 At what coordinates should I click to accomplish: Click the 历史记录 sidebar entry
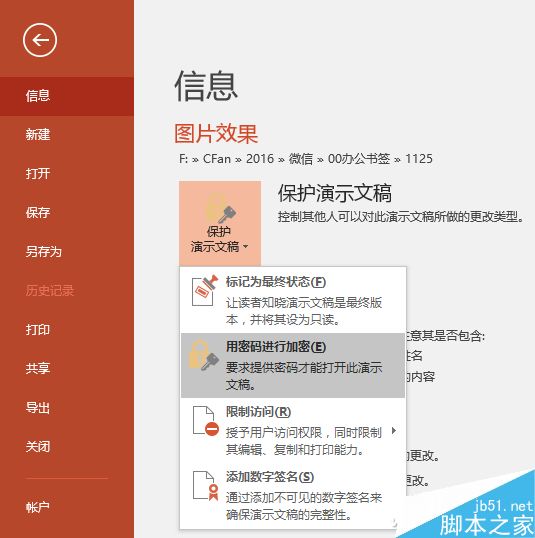pyautogui.click(x=67, y=291)
